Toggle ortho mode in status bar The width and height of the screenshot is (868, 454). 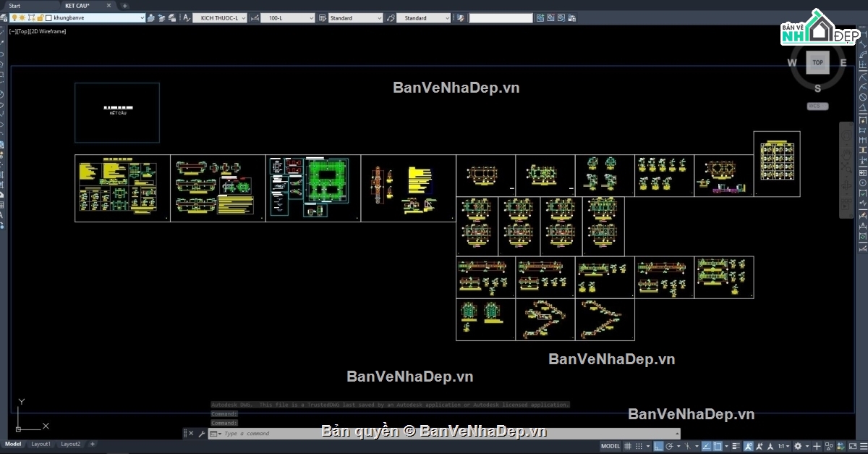pyautogui.click(x=658, y=446)
